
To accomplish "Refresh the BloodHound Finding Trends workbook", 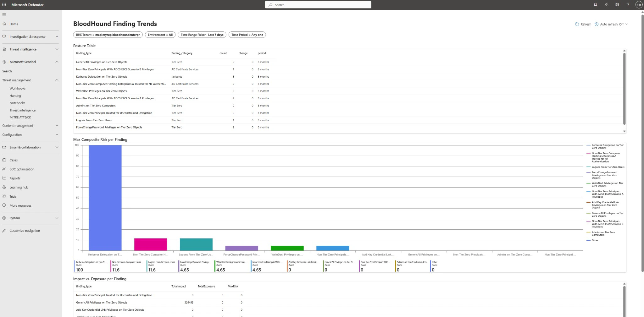I will pyautogui.click(x=583, y=24).
